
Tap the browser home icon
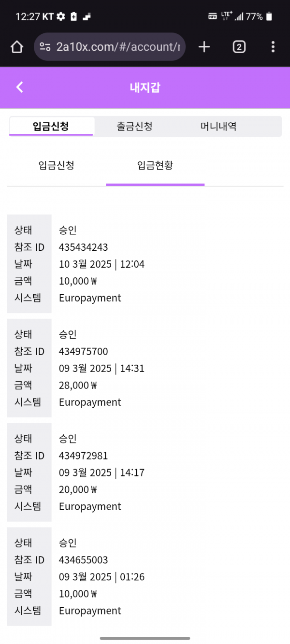pyautogui.click(x=17, y=47)
